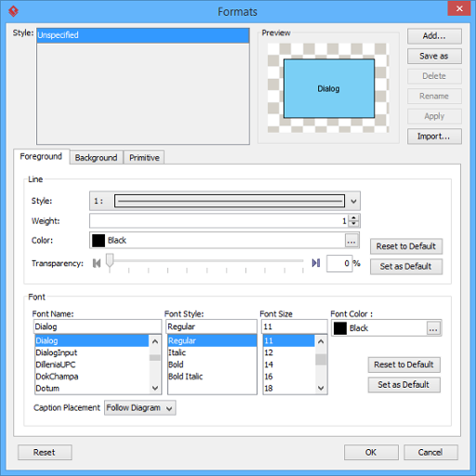Switch to the Primitive tab
Image resolution: width=476 pixels, height=476 pixels.
click(x=144, y=158)
